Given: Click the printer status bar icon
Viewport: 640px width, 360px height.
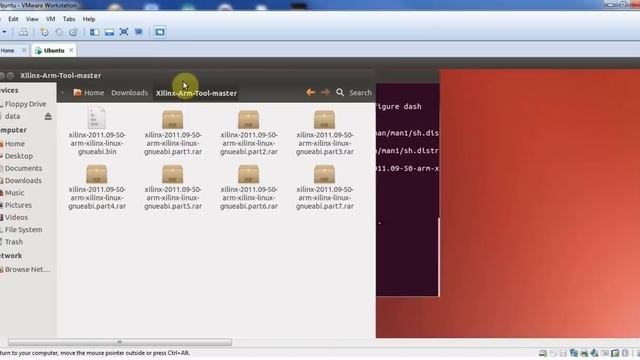Looking at the screenshot, I should click(x=584, y=353).
